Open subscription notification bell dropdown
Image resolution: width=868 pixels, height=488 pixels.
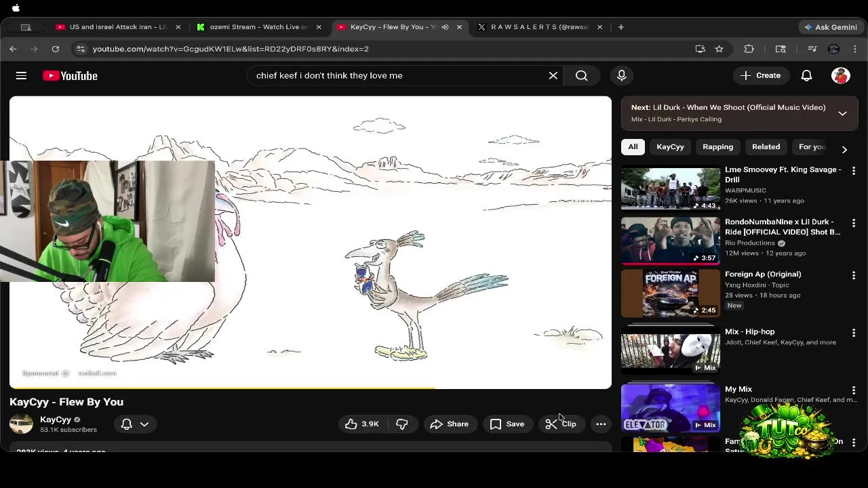click(135, 424)
